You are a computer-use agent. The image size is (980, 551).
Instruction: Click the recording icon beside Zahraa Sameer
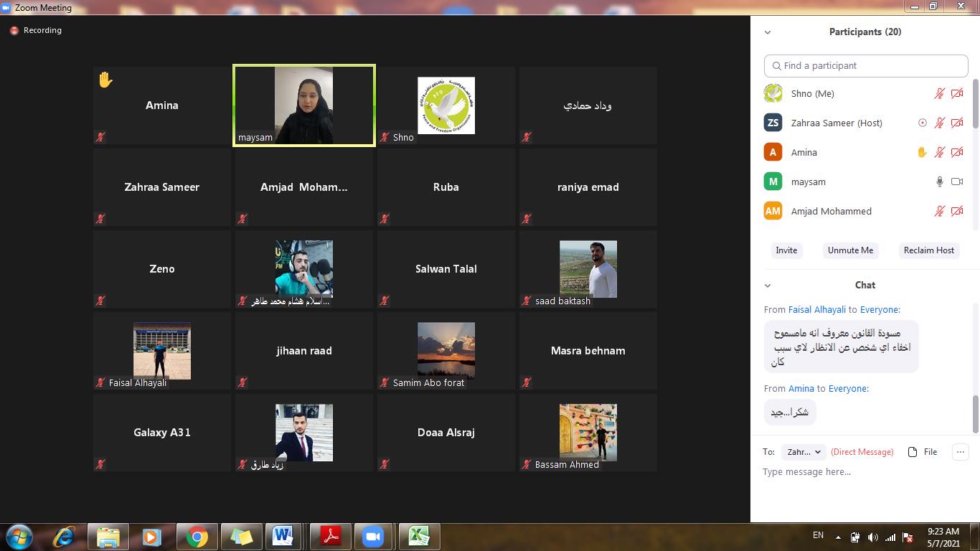pos(923,123)
